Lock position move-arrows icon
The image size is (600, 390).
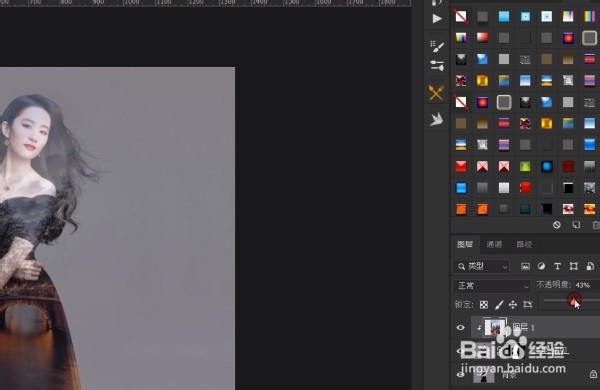pos(513,305)
